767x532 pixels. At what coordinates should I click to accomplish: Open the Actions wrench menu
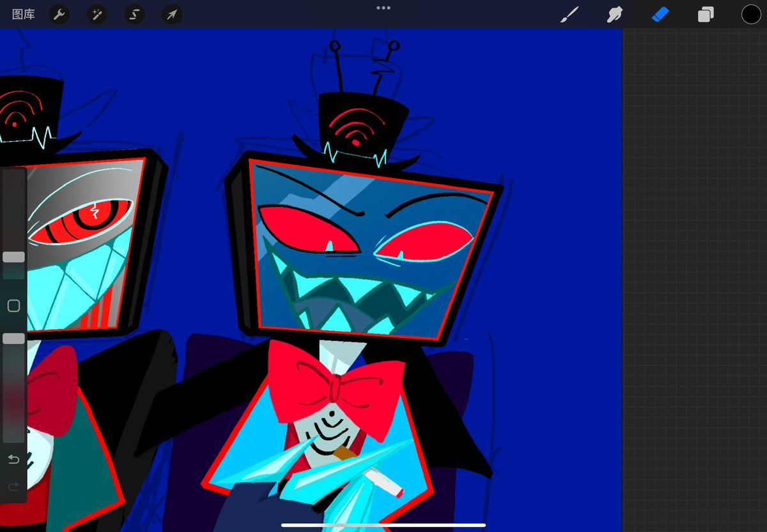[59, 15]
